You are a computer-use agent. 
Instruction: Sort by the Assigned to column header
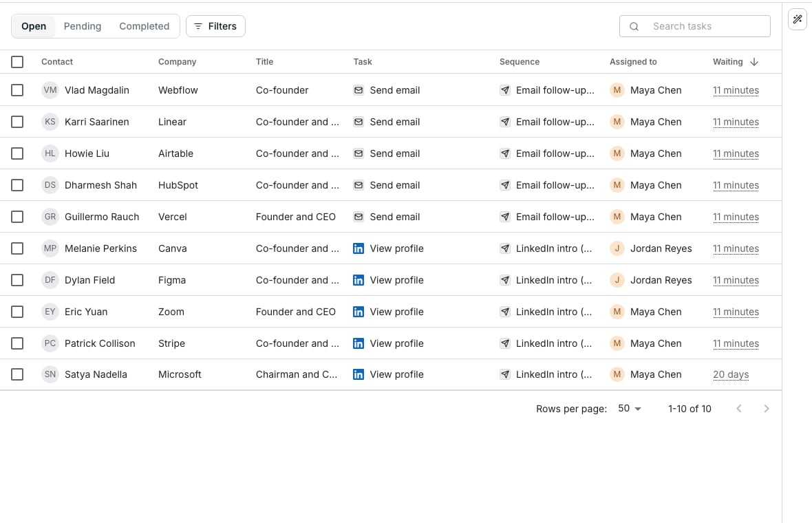[633, 62]
